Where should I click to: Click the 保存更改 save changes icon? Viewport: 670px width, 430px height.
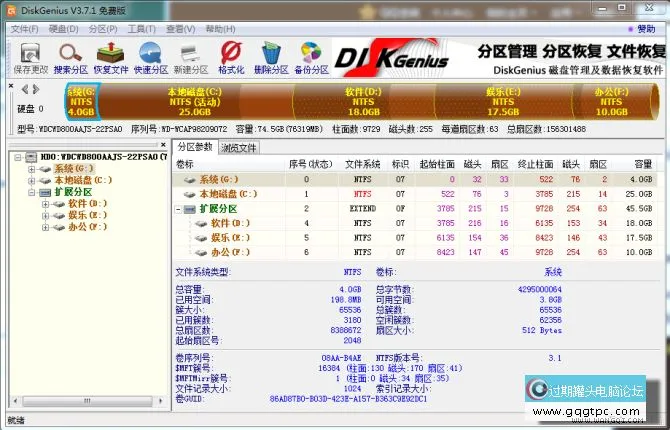pyautogui.click(x=30, y=58)
